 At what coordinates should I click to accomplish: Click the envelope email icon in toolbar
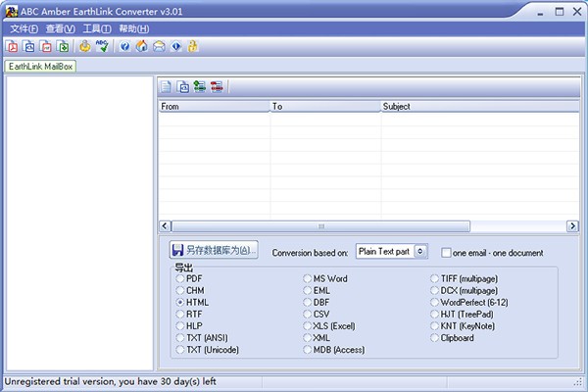pyautogui.click(x=159, y=46)
